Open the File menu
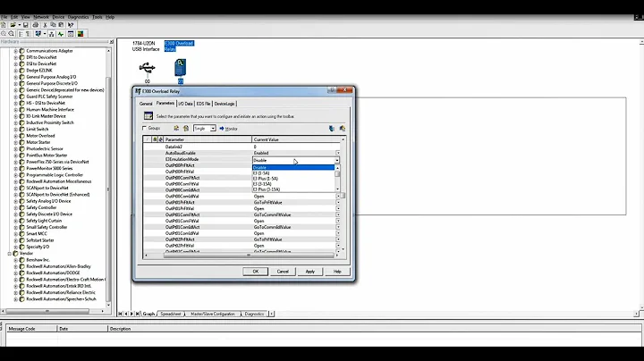Viewport: 644px width, 361px height. click(4, 17)
